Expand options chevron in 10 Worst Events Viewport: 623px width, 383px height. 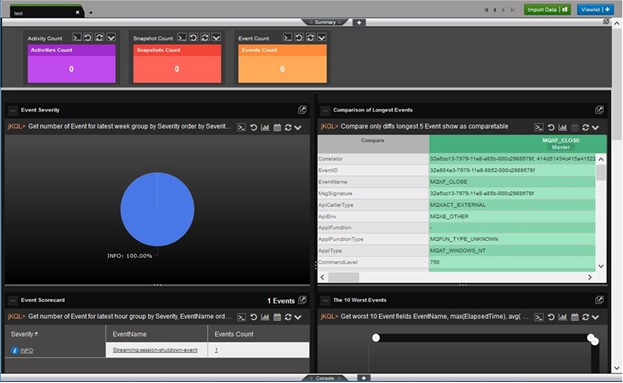[595, 317]
